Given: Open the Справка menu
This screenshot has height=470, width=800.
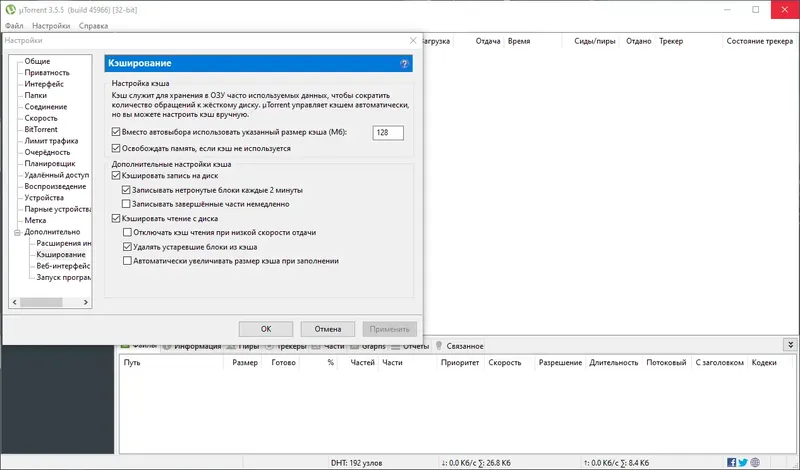Looking at the screenshot, I should point(93,26).
